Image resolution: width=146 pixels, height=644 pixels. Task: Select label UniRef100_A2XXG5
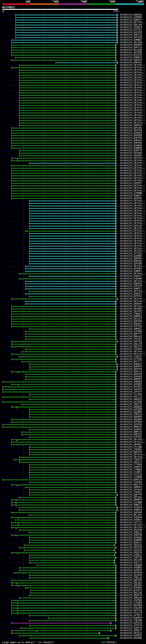point(131,32)
